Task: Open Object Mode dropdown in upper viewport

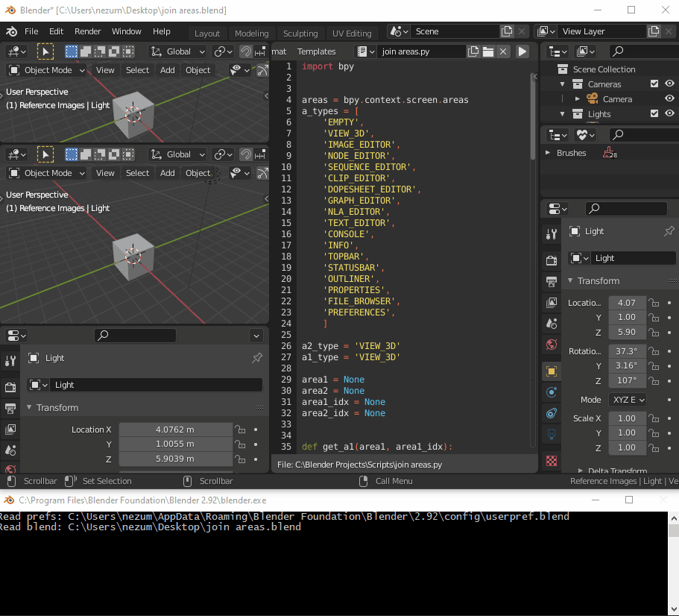Action: coord(46,70)
